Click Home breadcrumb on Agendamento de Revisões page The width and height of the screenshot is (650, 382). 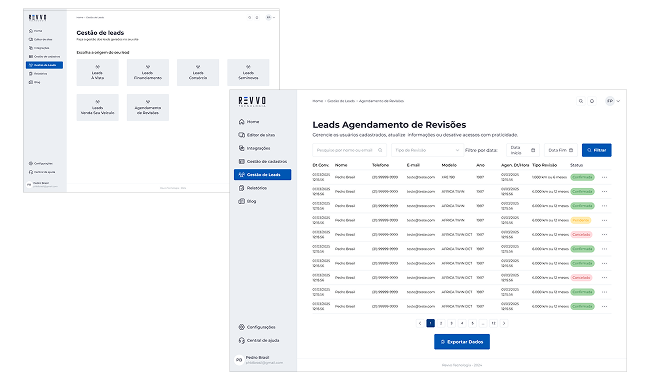(318, 101)
